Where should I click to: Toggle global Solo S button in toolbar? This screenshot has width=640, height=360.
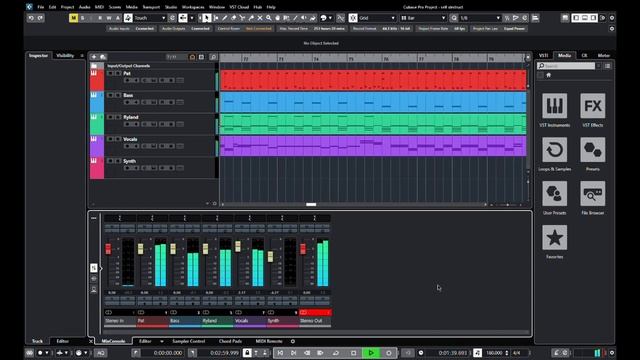point(83,18)
